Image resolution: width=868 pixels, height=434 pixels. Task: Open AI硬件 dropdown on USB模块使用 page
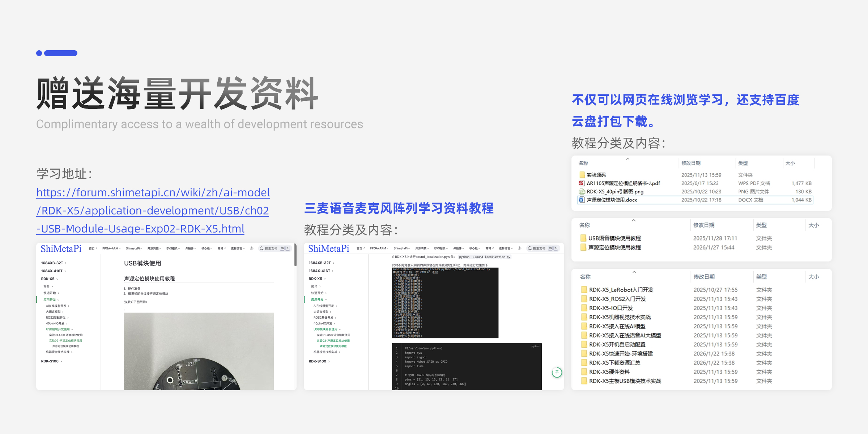[x=191, y=248]
